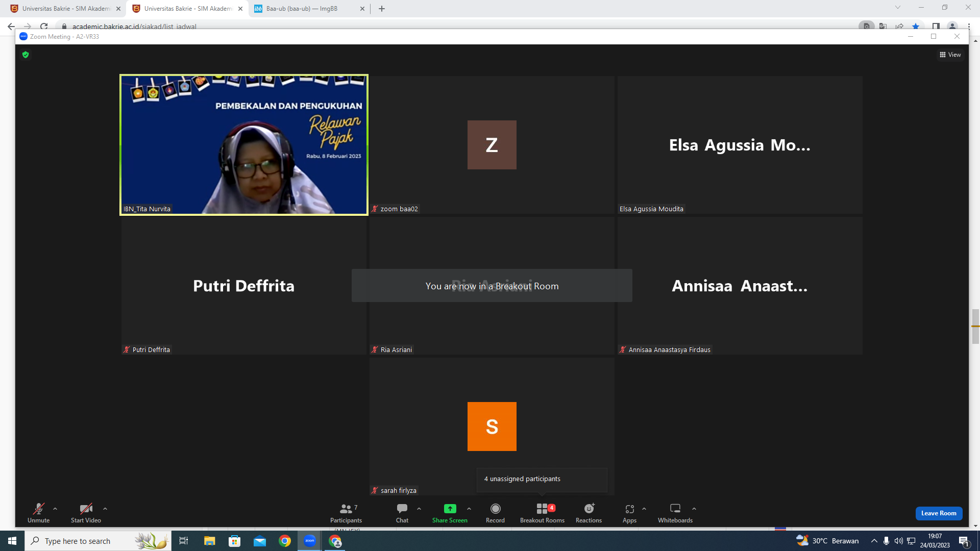Switch to Zoom app on taskbar

pos(310,541)
